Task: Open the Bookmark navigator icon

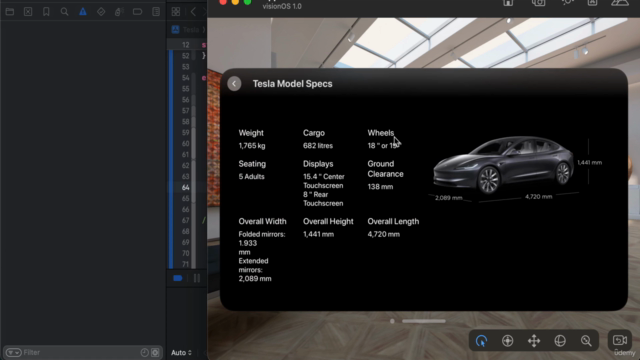Action: (x=46, y=11)
